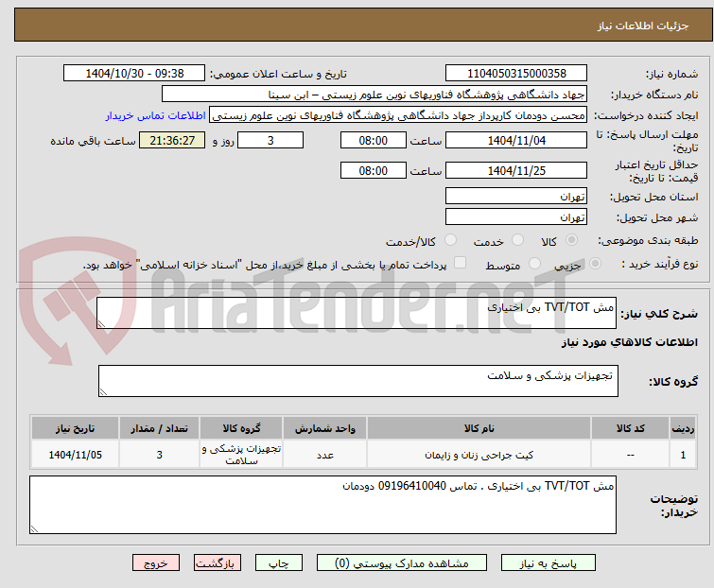Click the چاپ print button
714x588 pixels.
[278, 563]
